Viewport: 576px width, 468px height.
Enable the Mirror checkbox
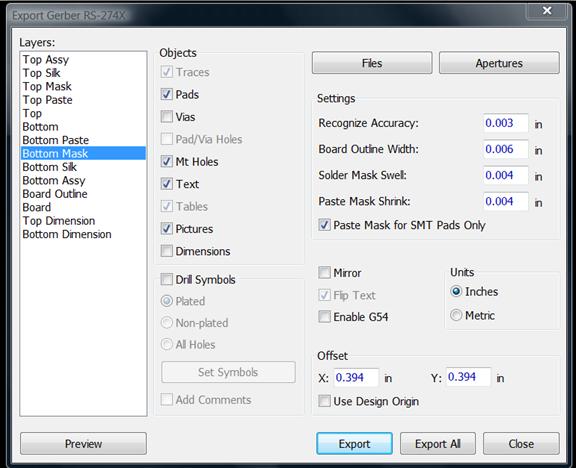coord(324,273)
